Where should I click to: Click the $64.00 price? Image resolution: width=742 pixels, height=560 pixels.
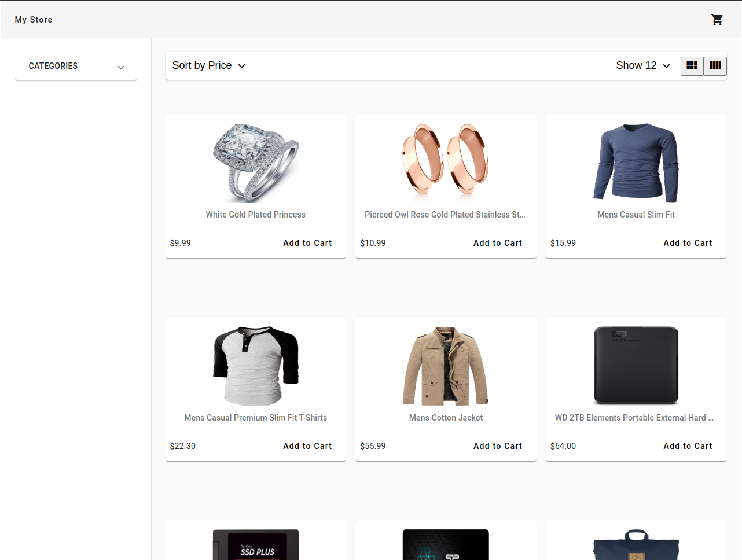[563, 446]
